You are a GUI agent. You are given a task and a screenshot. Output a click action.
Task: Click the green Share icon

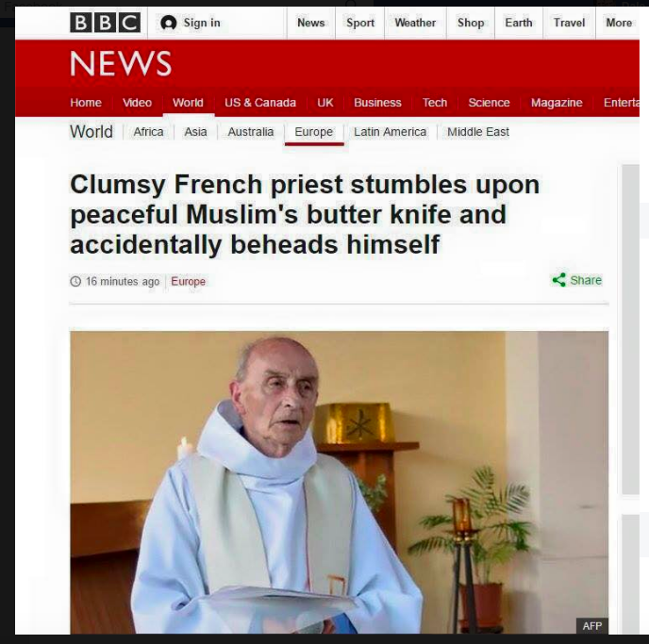pos(558,280)
